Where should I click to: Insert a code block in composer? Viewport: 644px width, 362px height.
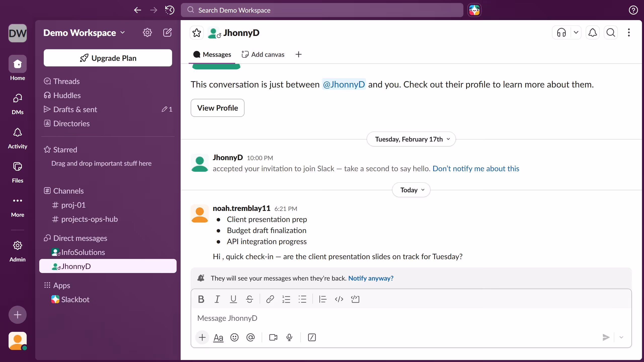(355, 299)
